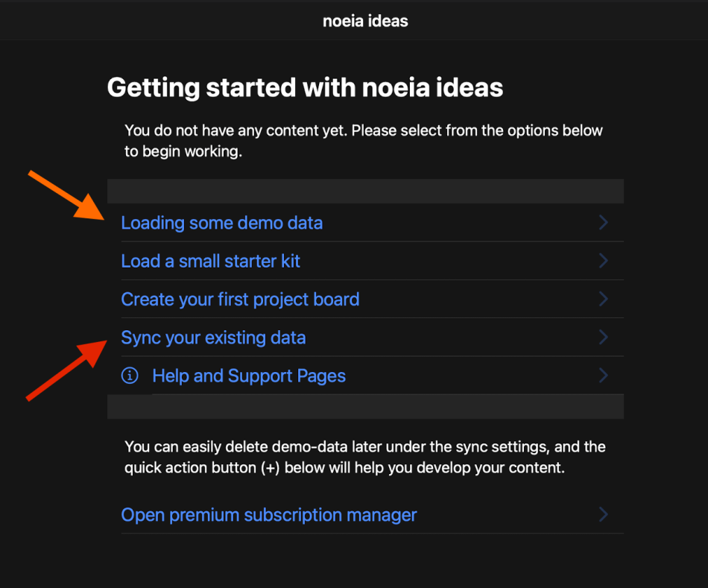Expand the chevron on Help and Support Pages row
The width and height of the screenshot is (708, 588).
click(x=603, y=376)
